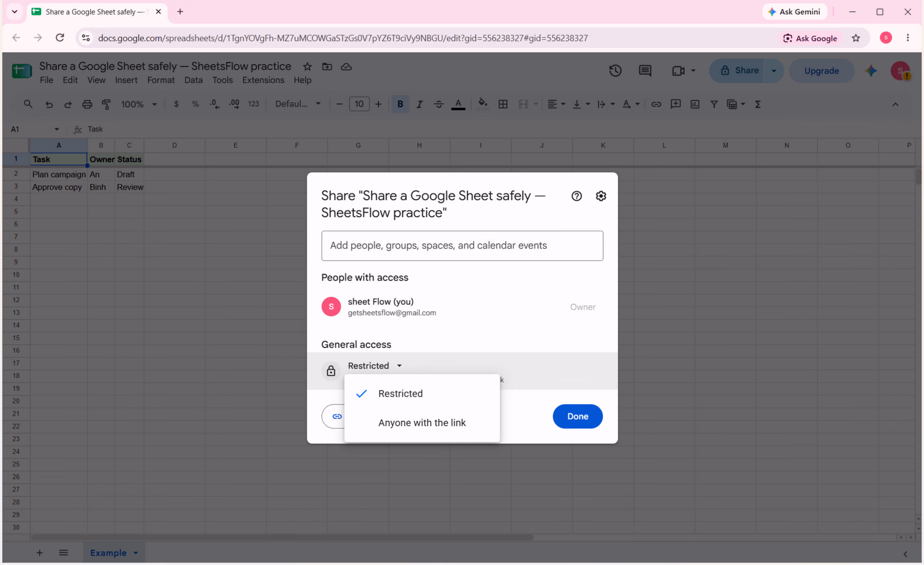Choose Anyone with the link option

tap(422, 423)
